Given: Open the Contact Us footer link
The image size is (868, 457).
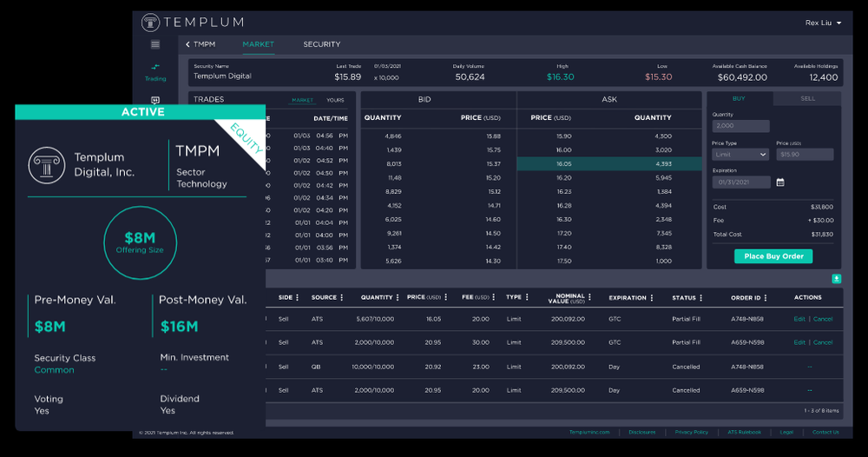Looking at the screenshot, I should (x=825, y=432).
